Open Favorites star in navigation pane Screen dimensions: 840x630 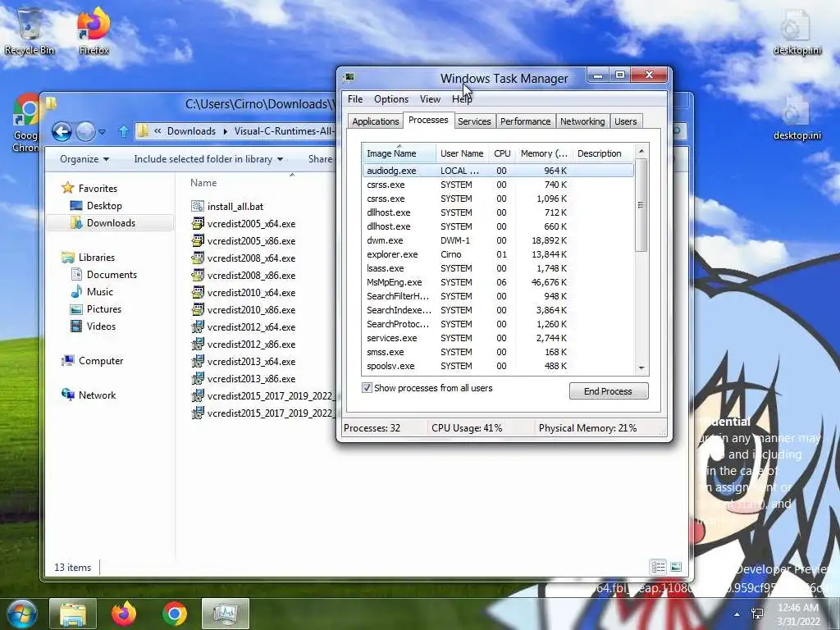(67, 188)
